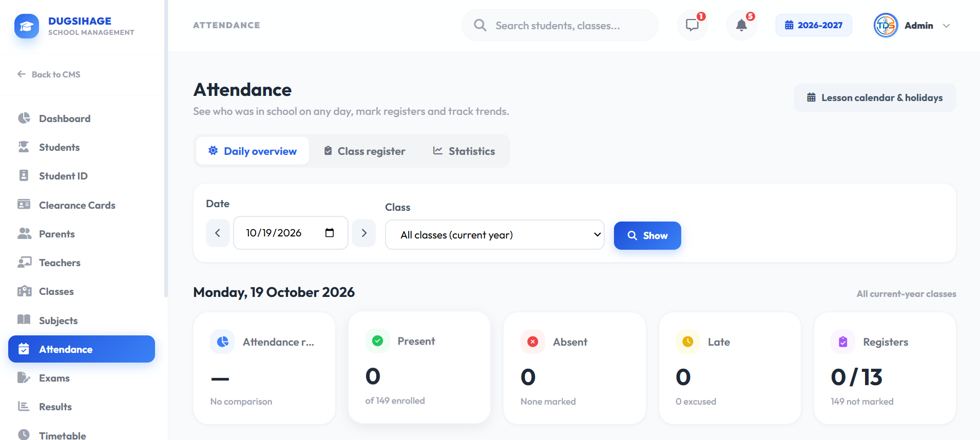Click the Show button
Screen dimensions: 980x440
click(x=647, y=235)
